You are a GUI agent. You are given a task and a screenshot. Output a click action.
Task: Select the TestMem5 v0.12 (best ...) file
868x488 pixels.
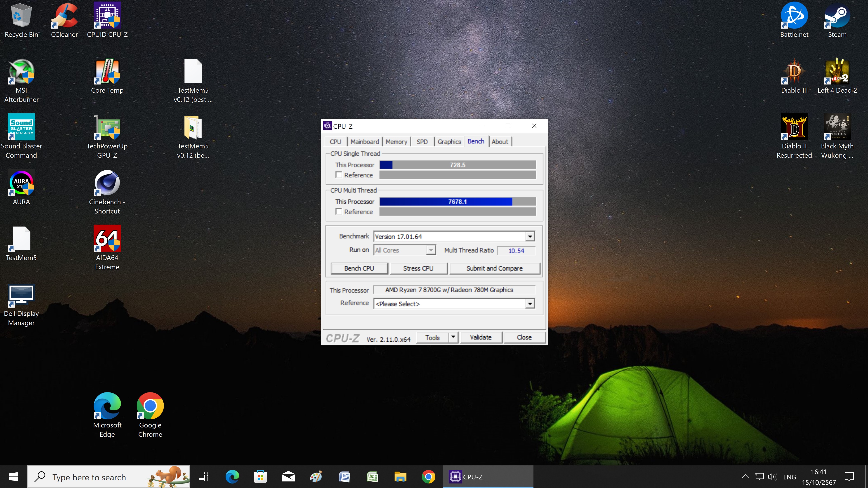tap(193, 81)
